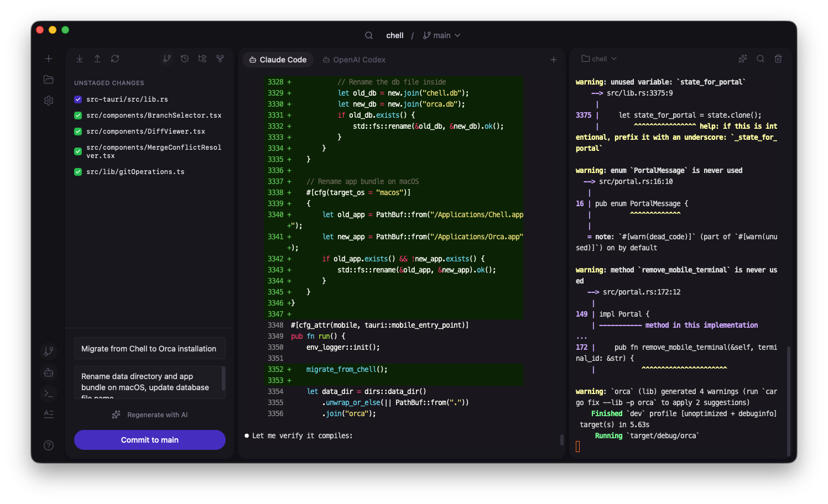Select file name src/lib/gitOperations.ts

[136, 172]
